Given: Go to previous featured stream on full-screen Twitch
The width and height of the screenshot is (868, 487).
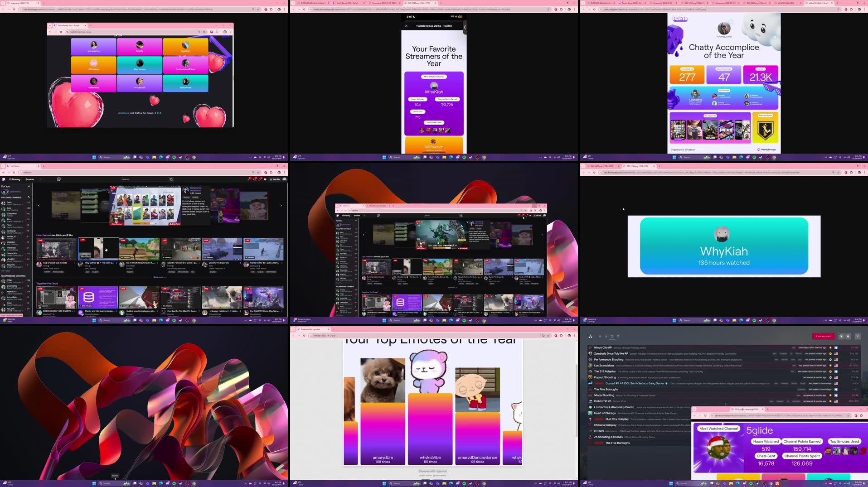Looking at the screenshot, I should click(x=39, y=205).
